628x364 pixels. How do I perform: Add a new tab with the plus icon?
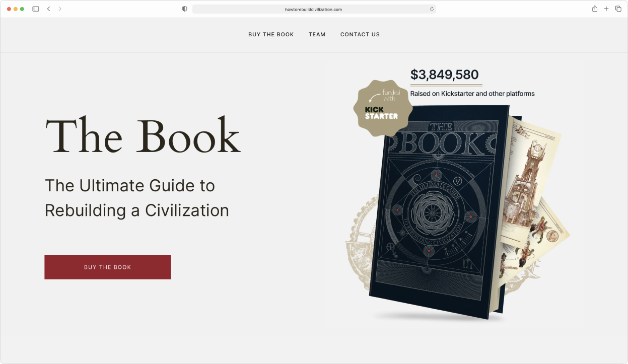click(x=606, y=9)
